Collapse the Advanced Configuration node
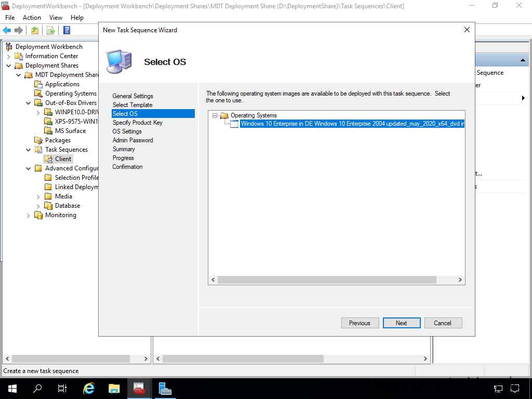The height and width of the screenshot is (399, 532). click(29, 168)
